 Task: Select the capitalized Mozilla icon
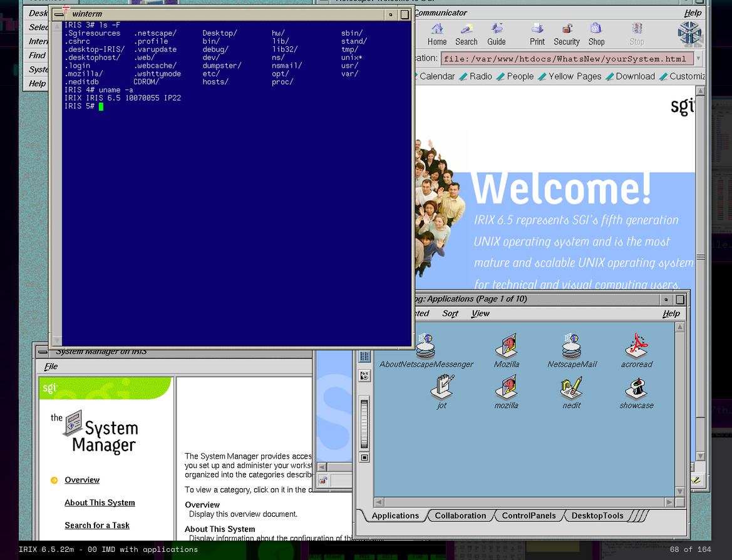[507, 351]
